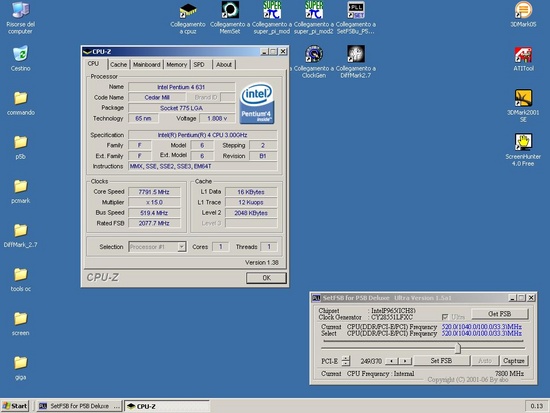Click the Level 2 2048 KBytes value

pyautogui.click(x=251, y=213)
